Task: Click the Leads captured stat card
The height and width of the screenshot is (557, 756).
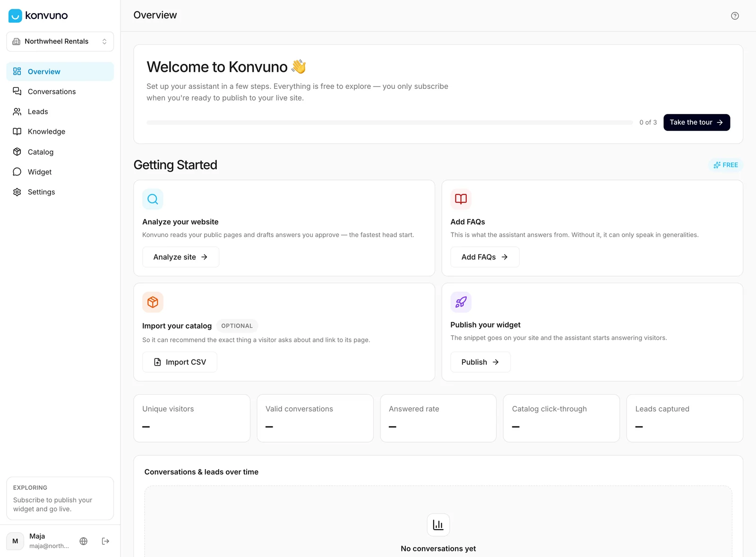Action: (685, 418)
